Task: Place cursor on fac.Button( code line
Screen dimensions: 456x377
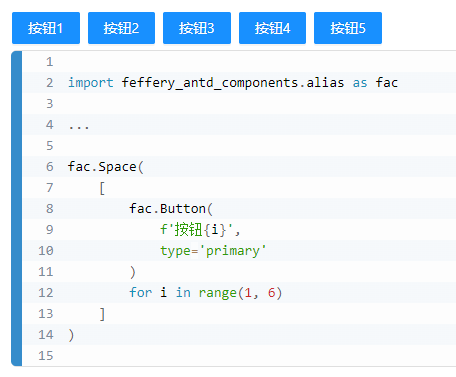Action: [171, 209]
